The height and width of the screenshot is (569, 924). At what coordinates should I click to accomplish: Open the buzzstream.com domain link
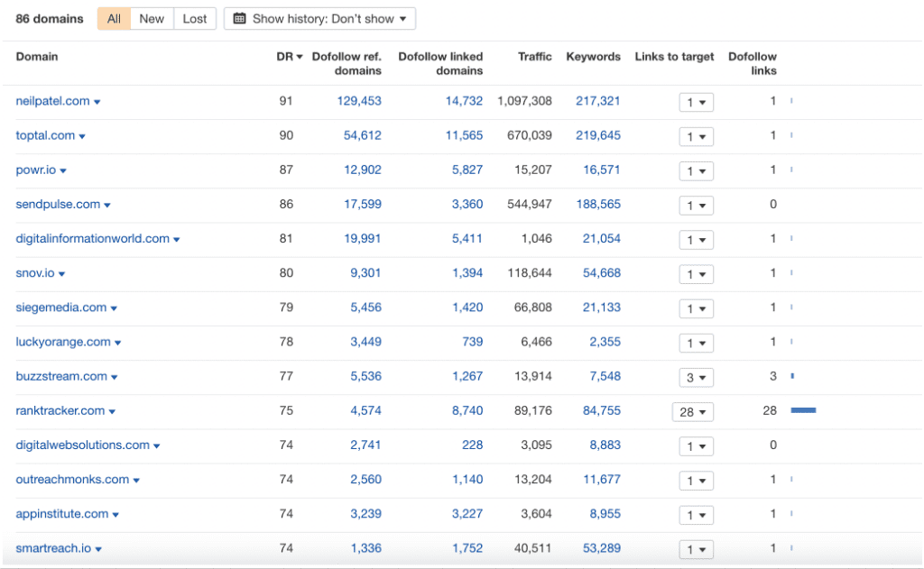point(61,376)
